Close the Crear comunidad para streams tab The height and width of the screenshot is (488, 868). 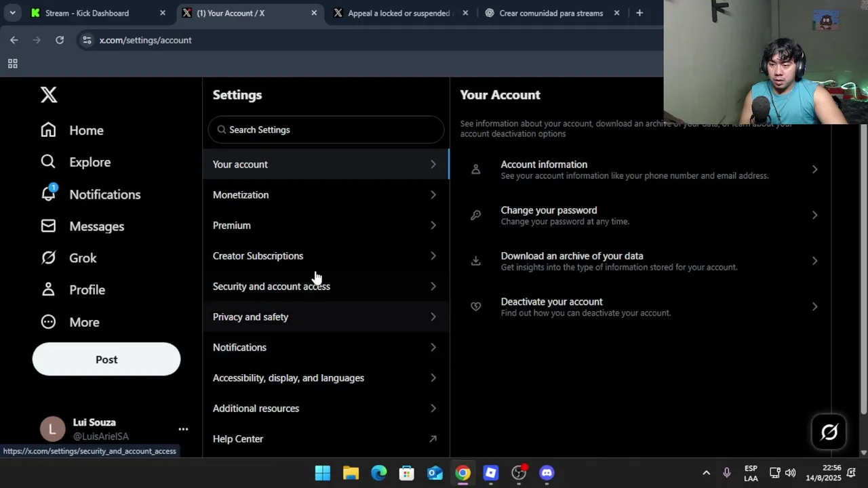616,13
